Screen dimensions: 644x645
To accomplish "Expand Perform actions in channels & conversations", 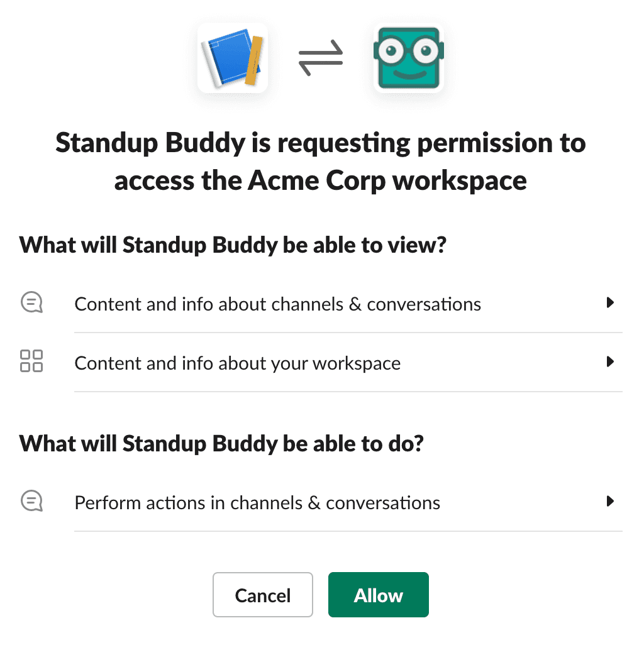I will [x=610, y=501].
